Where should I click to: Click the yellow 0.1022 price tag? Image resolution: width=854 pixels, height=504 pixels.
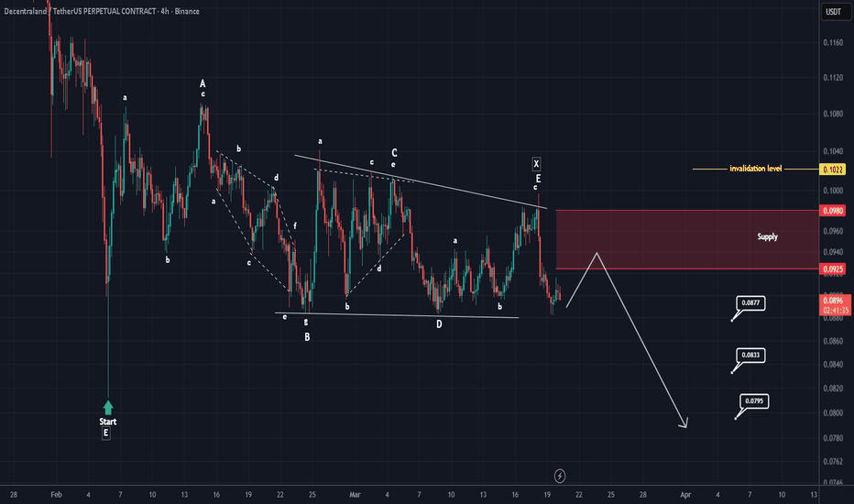(x=833, y=170)
